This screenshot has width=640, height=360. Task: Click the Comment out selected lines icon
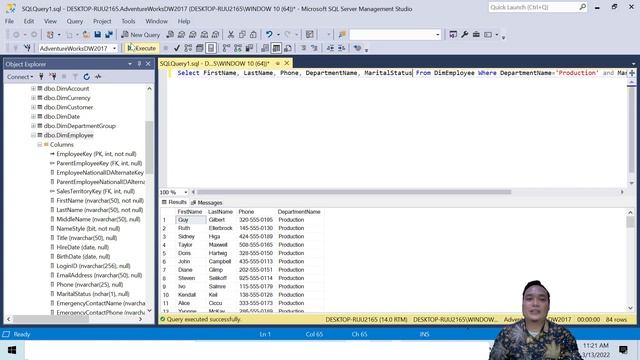pyautogui.click(x=303, y=48)
